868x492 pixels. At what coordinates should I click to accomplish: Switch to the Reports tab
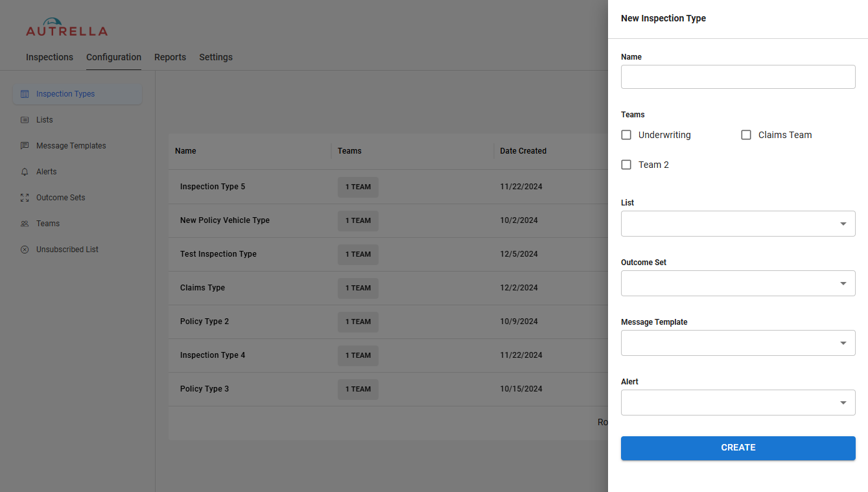coord(170,57)
